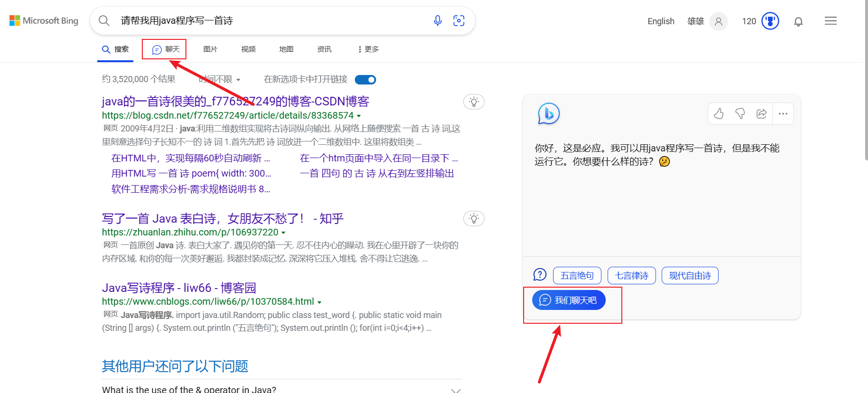Open the notifications bell
Image resolution: width=868 pixels, height=393 pixels.
pos(798,21)
